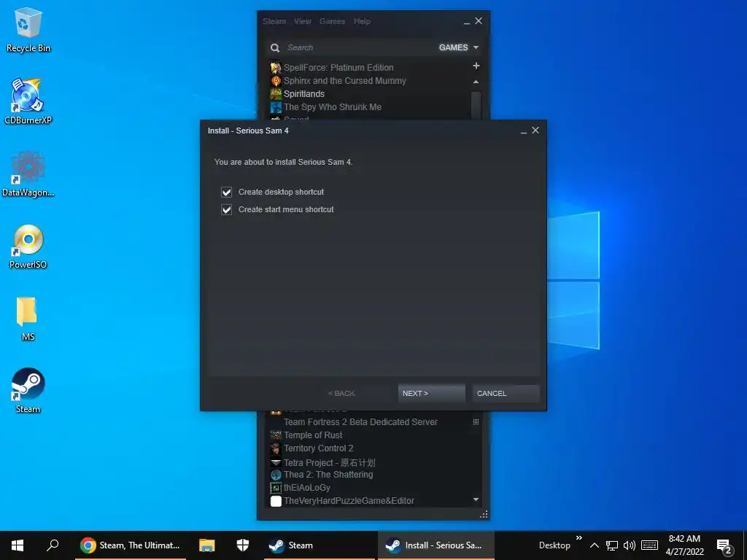Open the Windows Start menu
Image resolution: width=747 pixels, height=560 pixels.
[x=18, y=545]
